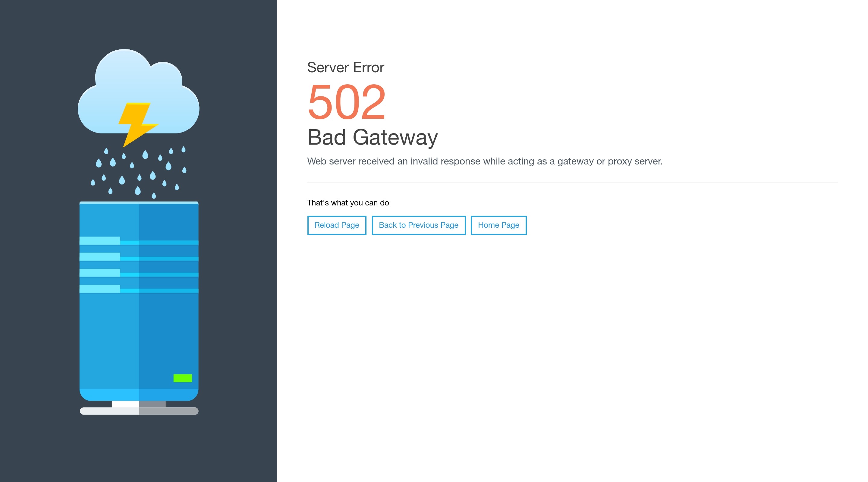Image resolution: width=868 pixels, height=482 pixels.
Task: Click the horizontal divider line
Action: click(572, 183)
